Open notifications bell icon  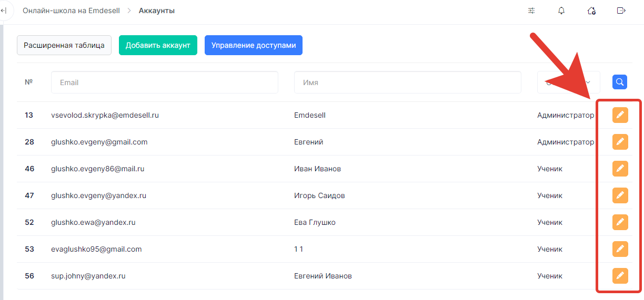click(x=561, y=11)
